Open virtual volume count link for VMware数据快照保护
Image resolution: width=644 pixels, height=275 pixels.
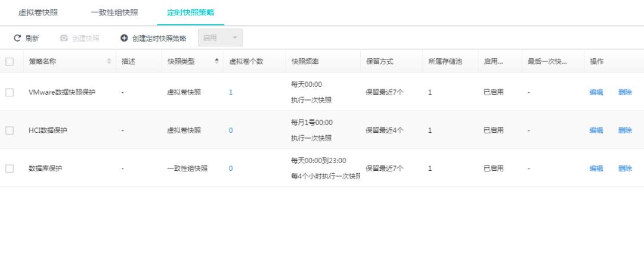[x=231, y=92]
